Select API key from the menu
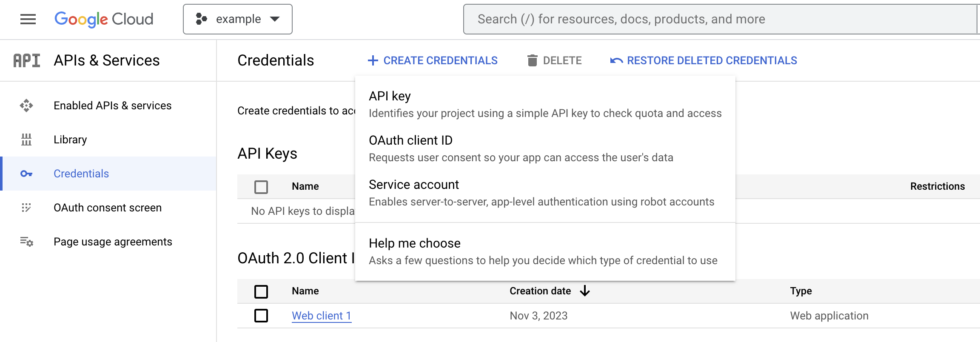 point(545,105)
